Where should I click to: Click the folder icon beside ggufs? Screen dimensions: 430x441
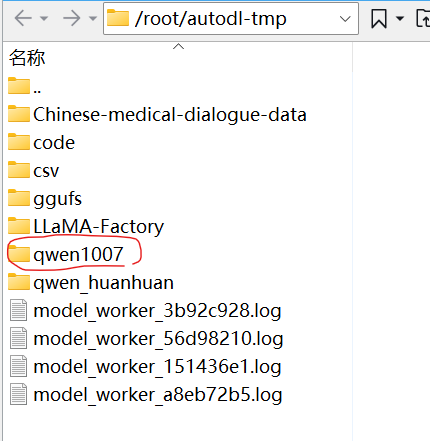point(19,198)
